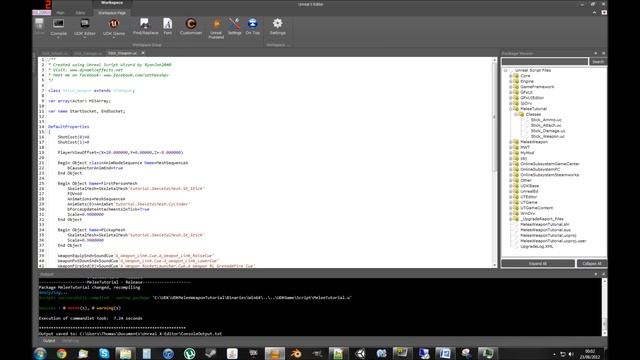Click the Expand All button

(538, 264)
